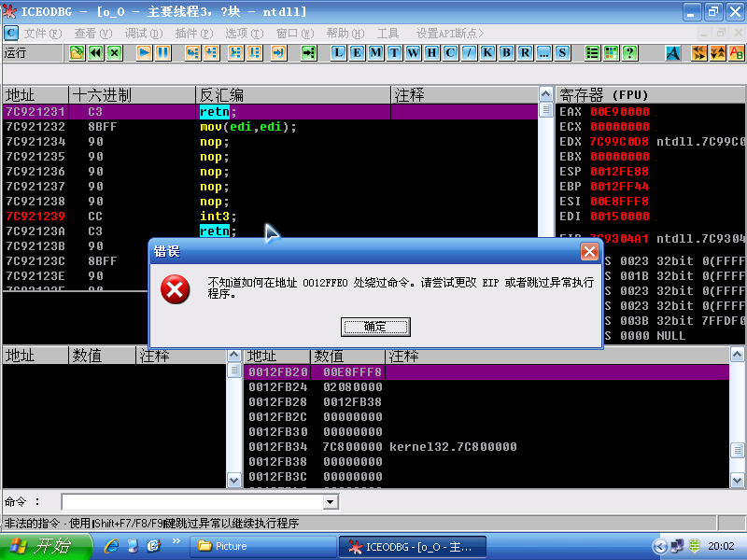The width and height of the screenshot is (747, 560).
Task: Click the 反汇编 column header
Action: coord(292,95)
